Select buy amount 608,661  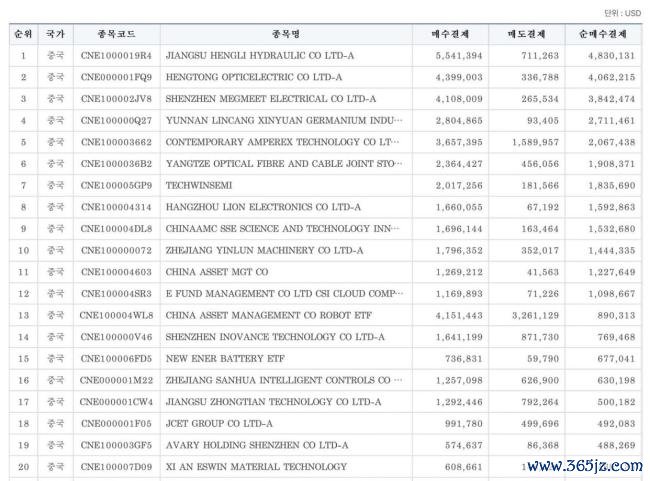pos(464,466)
